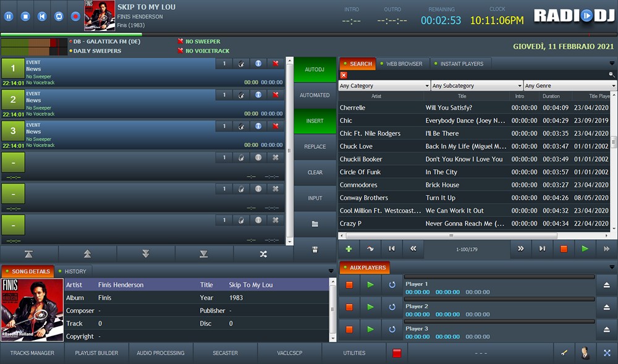Remove playlist item 1 with red X
The height and width of the screenshot is (364, 618).
click(x=276, y=64)
